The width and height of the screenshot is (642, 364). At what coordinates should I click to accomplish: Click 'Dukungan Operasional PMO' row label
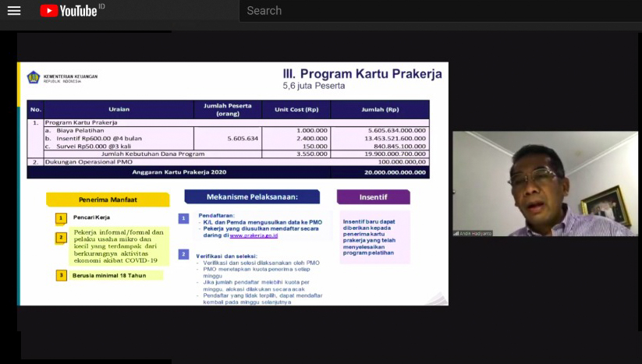(x=88, y=161)
